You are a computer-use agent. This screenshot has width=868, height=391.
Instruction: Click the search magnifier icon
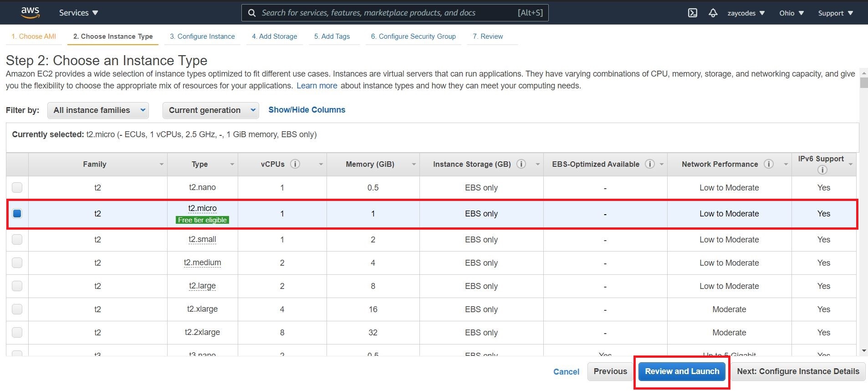pos(252,13)
